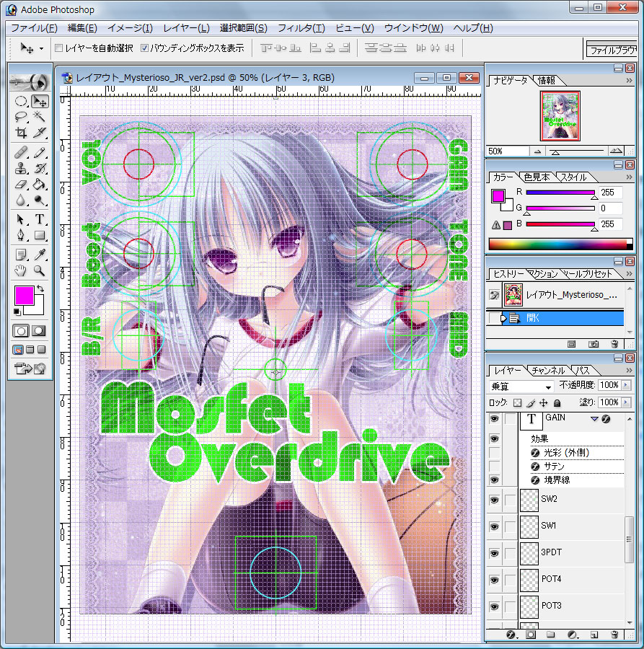Switch to the 色見本 tab
Image resolution: width=644 pixels, height=649 pixels.
pos(537,177)
